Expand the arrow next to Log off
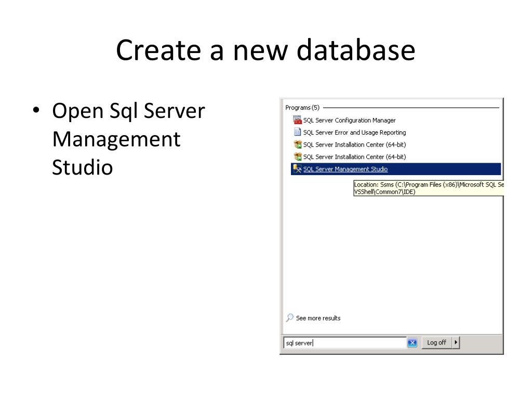 pos(456,342)
